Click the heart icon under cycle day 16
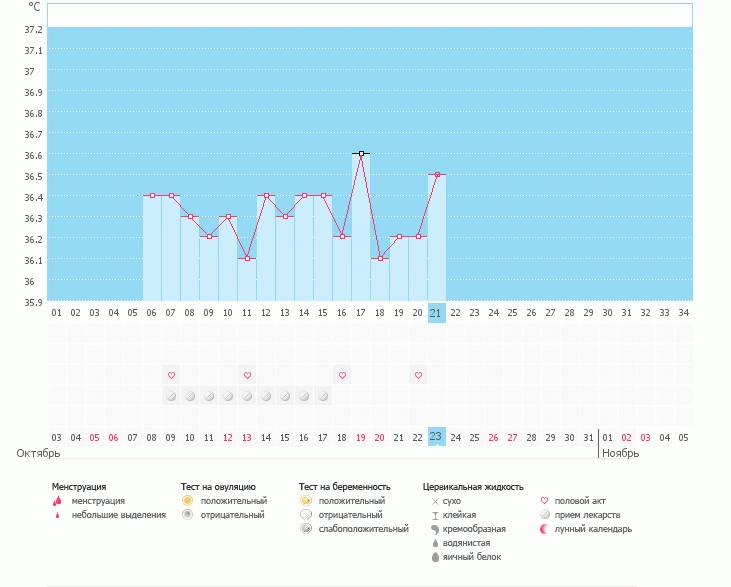The height and width of the screenshot is (587, 731). tap(342, 375)
